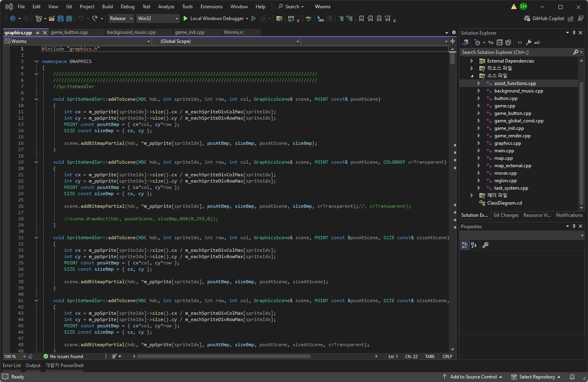Toggle bookmark on the current line
Screen dimensions: 588x382
361,18
